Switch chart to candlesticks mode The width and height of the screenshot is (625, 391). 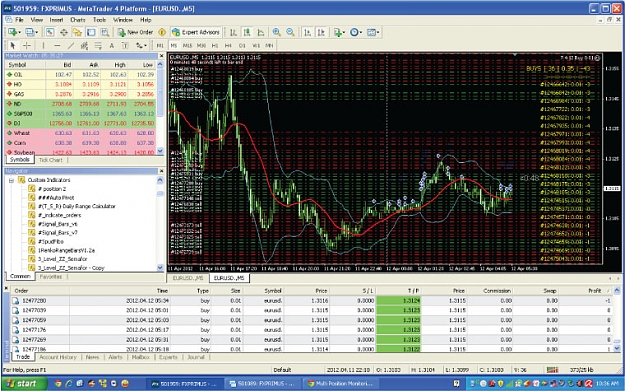pos(247,32)
